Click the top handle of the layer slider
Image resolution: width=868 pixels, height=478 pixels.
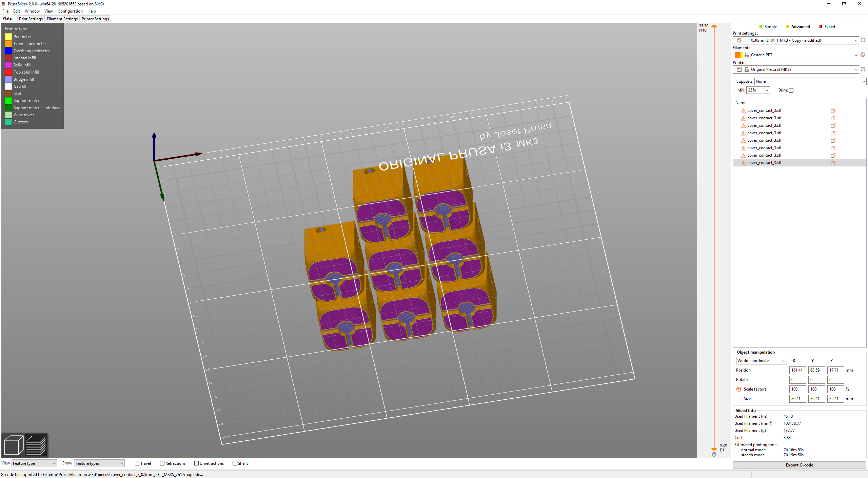[x=714, y=26]
